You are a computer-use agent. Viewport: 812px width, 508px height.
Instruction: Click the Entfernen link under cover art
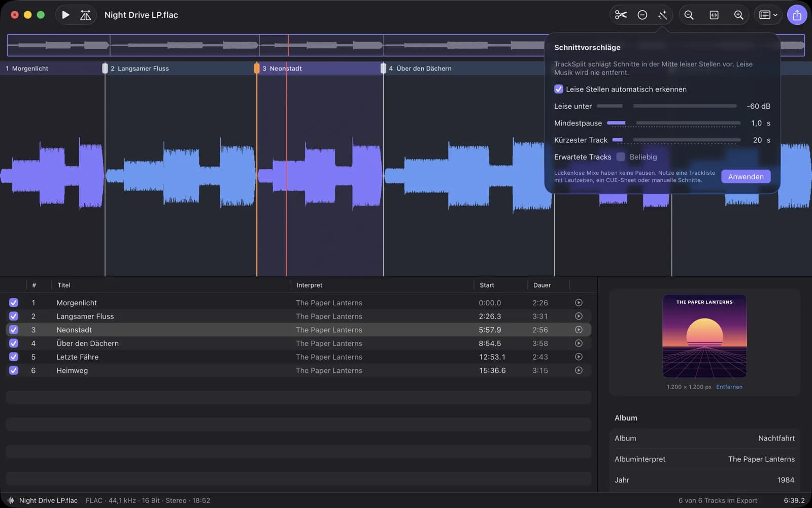coord(729,387)
